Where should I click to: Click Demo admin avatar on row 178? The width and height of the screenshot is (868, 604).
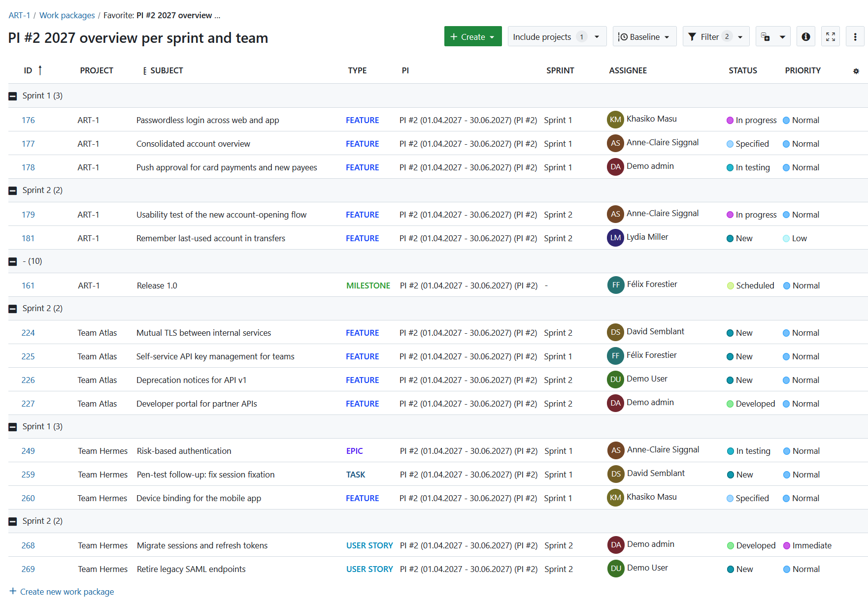pos(615,167)
